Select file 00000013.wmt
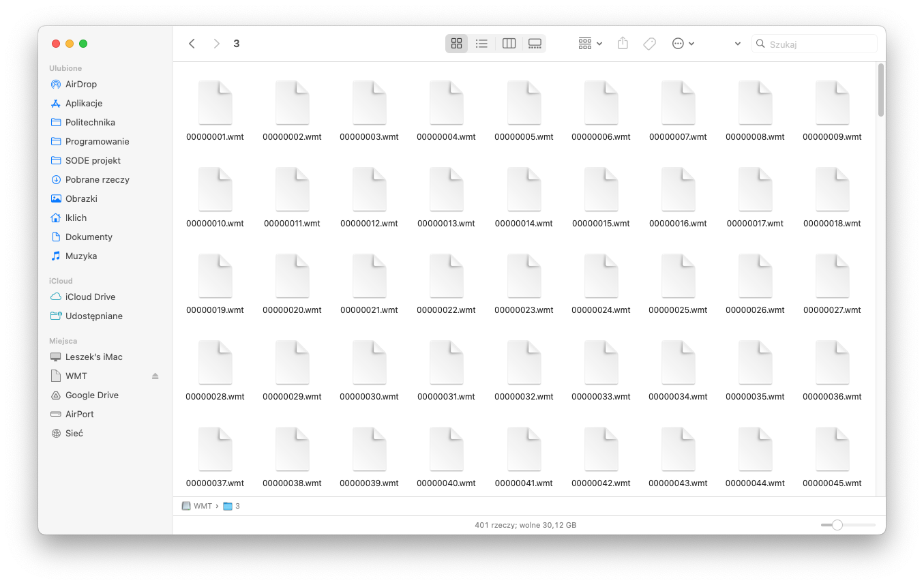 click(446, 198)
